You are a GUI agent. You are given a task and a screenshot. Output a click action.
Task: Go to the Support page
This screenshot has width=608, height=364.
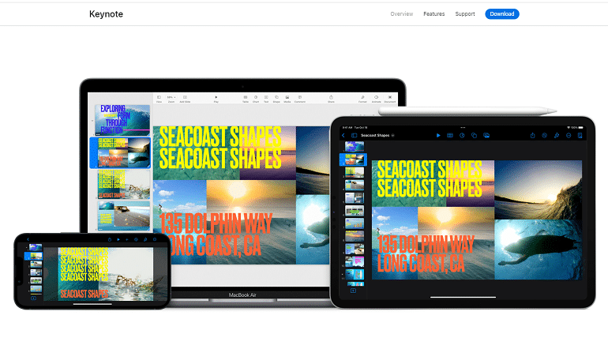465,14
